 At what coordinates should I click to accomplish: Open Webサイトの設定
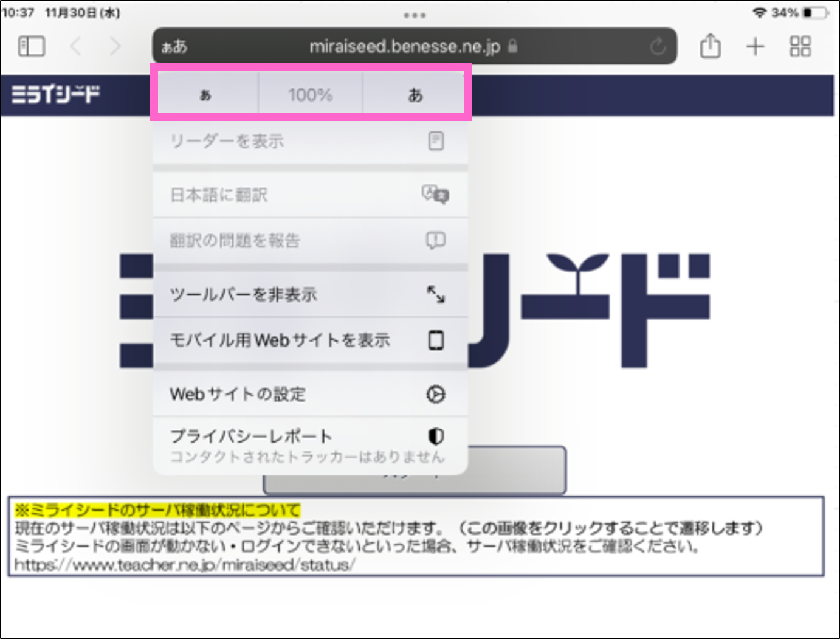[310, 394]
